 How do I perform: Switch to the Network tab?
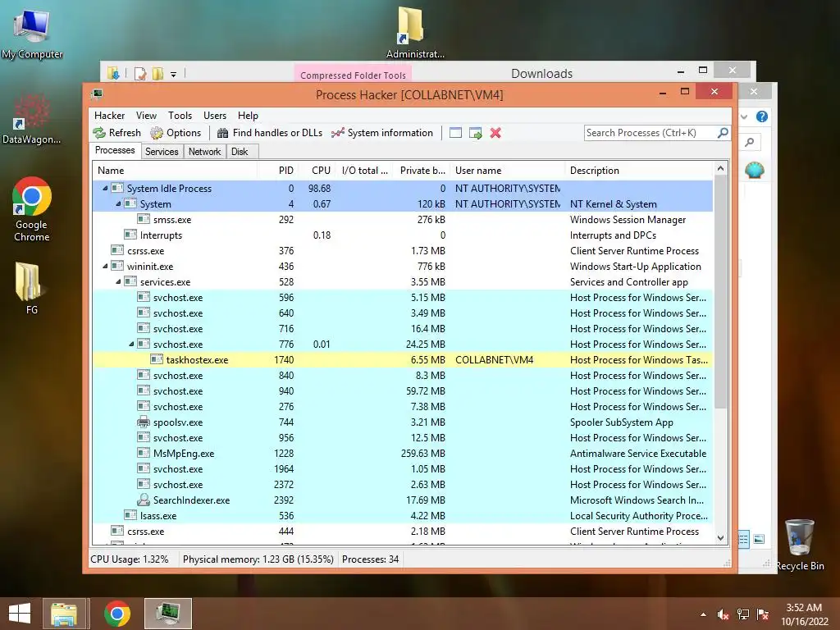coord(204,152)
